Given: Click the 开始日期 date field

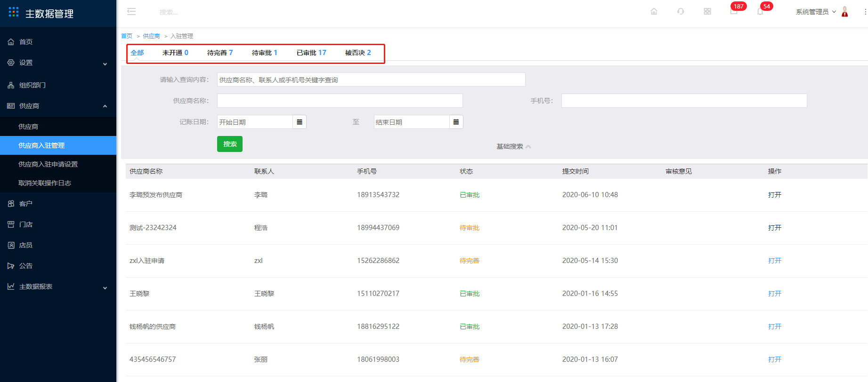Looking at the screenshot, I should [x=255, y=122].
